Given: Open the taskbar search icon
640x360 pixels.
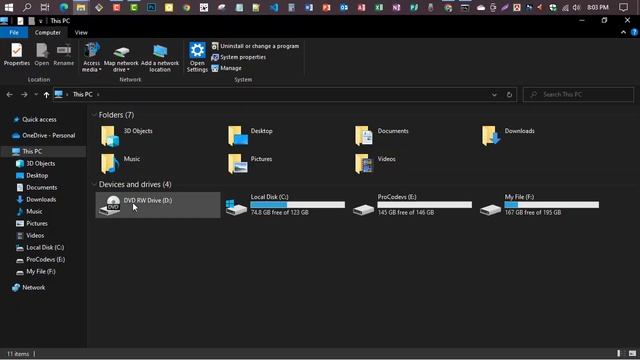Looking at the screenshot, I should (x=27, y=7).
